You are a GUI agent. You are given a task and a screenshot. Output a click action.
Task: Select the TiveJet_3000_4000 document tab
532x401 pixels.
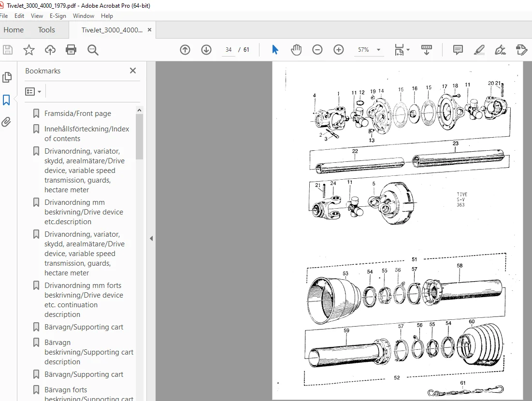tap(112, 30)
